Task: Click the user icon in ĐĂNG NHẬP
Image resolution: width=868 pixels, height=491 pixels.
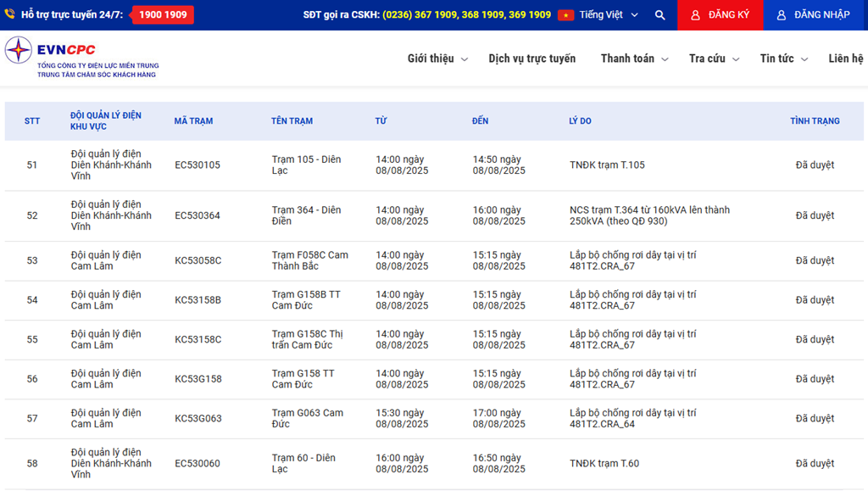Action: (x=782, y=15)
